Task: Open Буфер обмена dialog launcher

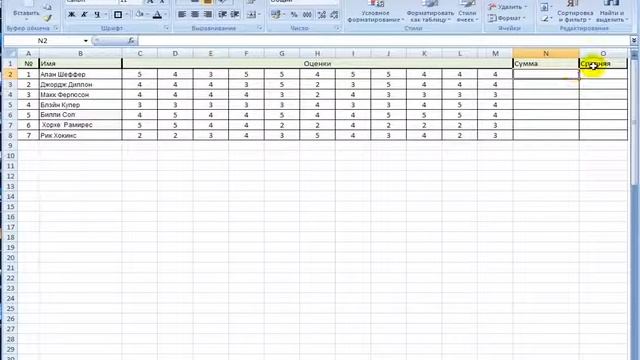Action: point(56,28)
